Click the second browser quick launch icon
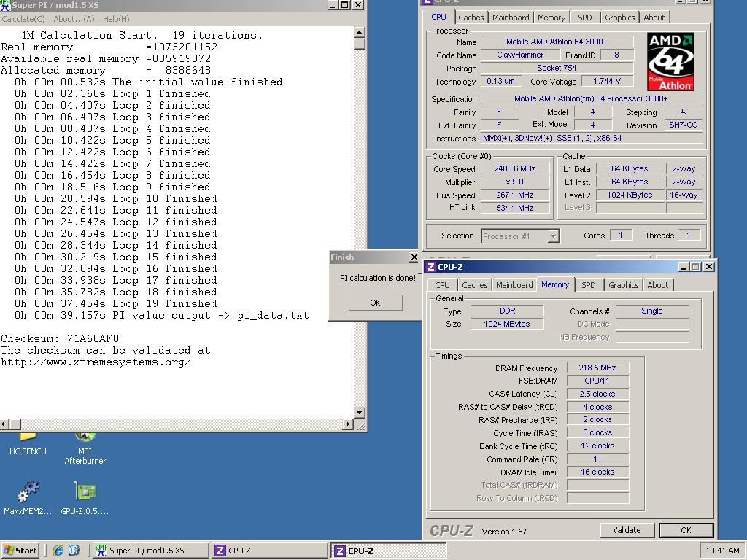Screen dimensions: 747x560 coord(74,551)
